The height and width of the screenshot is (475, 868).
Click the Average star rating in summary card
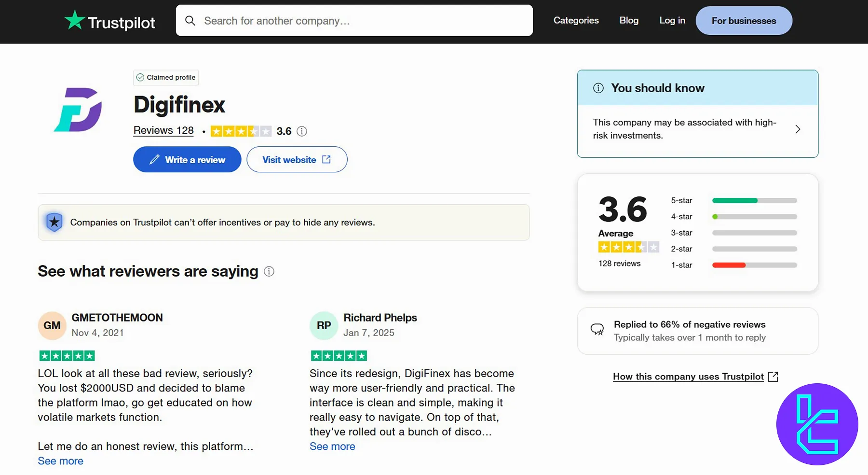point(628,247)
